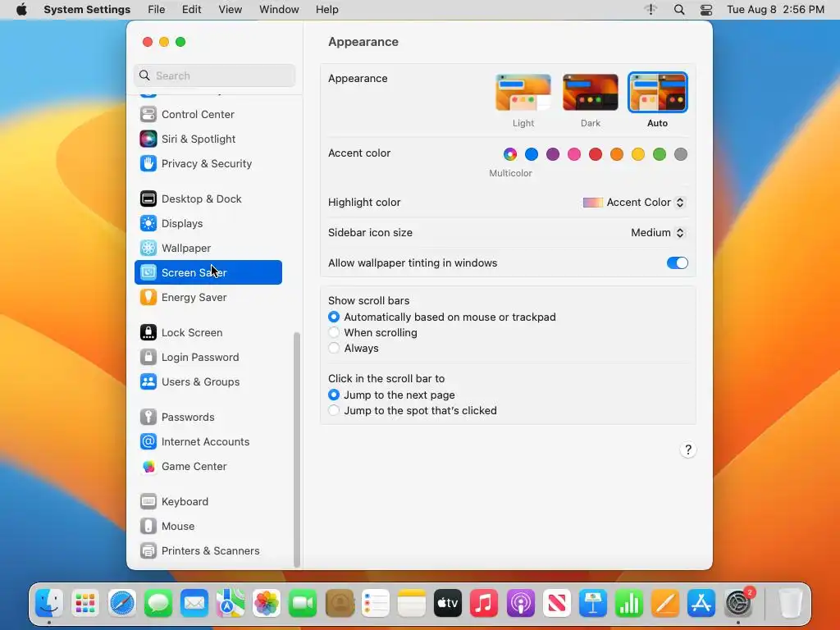This screenshot has width=840, height=630.
Task: Choose Jump to the spot that's clicked
Action: (334, 410)
